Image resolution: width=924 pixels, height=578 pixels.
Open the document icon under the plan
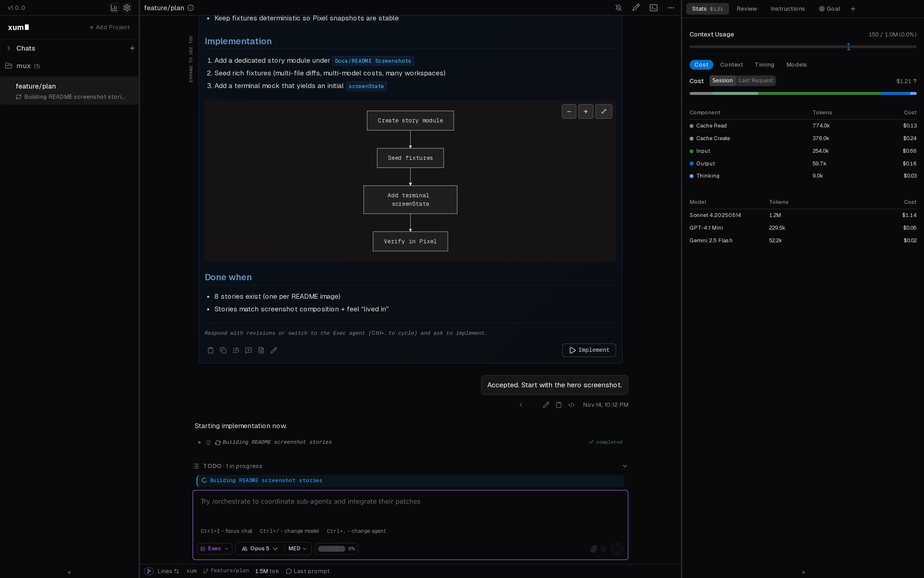point(261,350)
